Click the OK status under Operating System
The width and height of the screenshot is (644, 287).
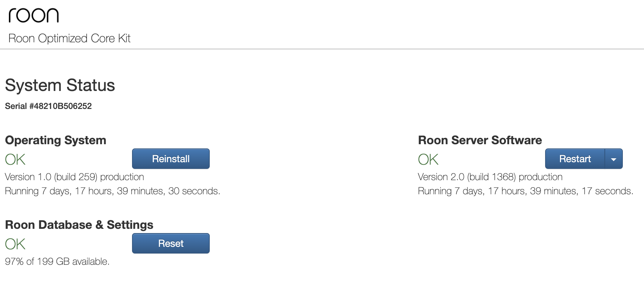[x=15, y=159]
